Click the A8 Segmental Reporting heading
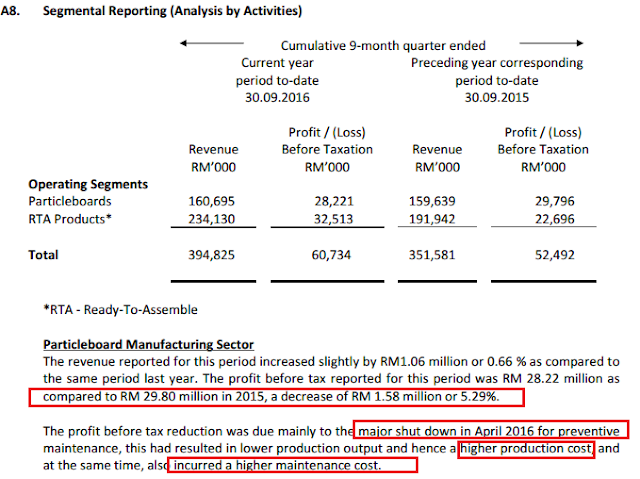Image resolution: width=640 pixels, height=479 pixels. point(151,11)
